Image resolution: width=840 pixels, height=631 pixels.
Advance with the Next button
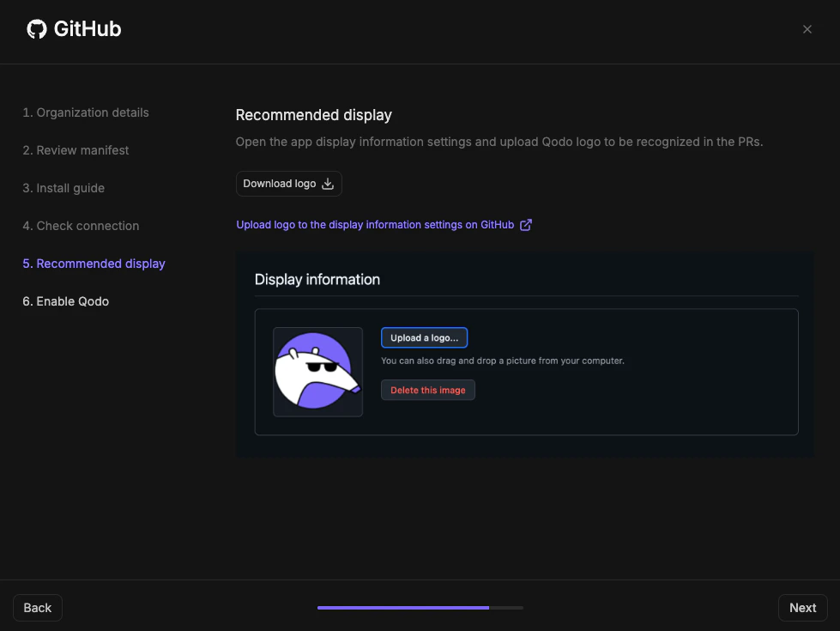802,607
